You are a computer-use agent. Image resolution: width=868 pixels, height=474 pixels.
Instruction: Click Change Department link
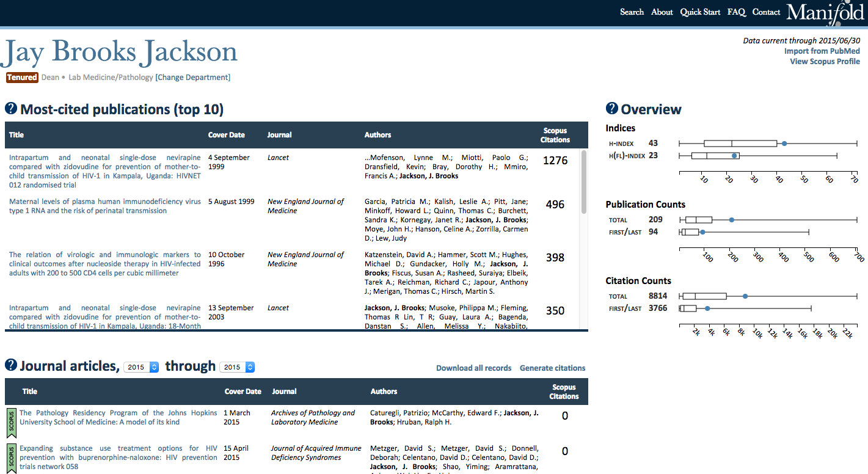(193, 78)
